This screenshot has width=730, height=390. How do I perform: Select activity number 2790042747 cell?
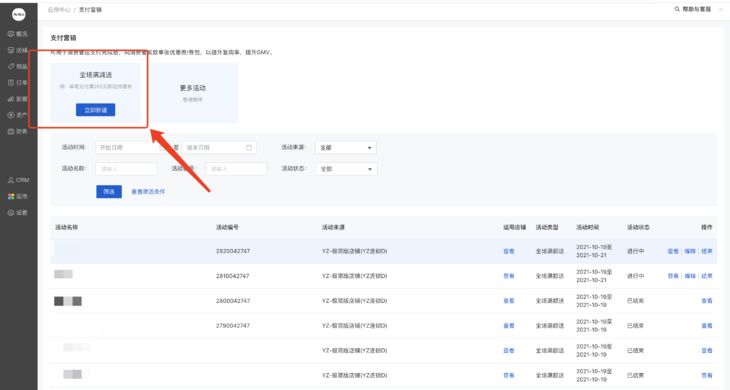tap(233, 326)
